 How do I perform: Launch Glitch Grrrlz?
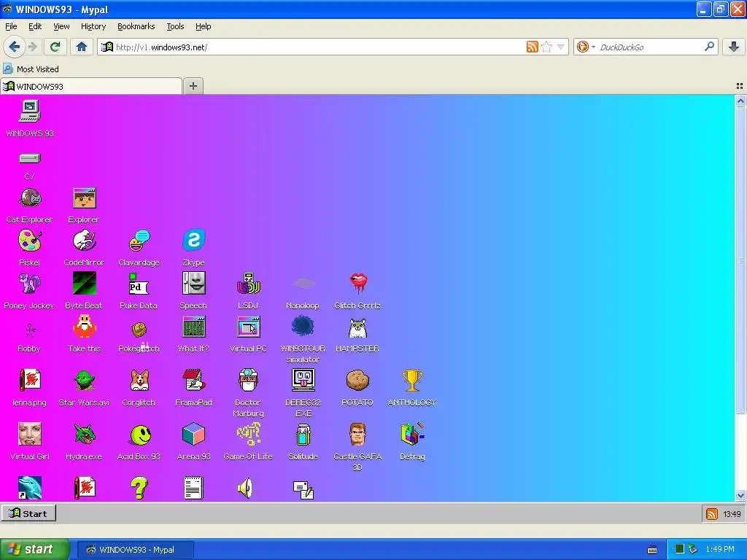pos(357,291)
